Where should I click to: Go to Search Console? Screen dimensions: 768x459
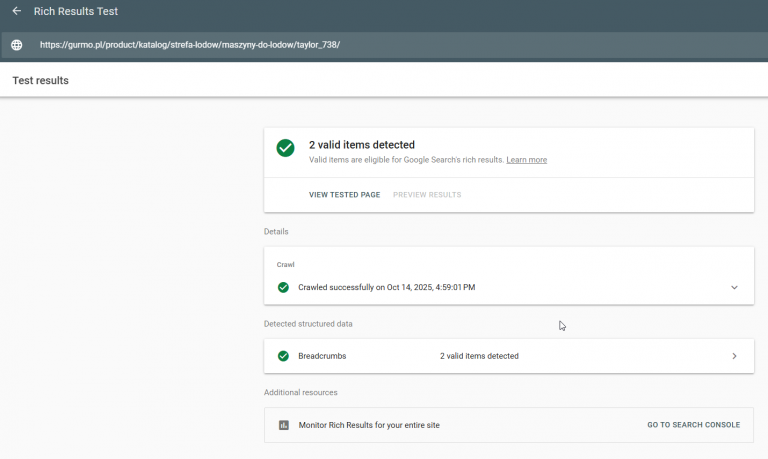pyautogui.click(x=693, y=425)
